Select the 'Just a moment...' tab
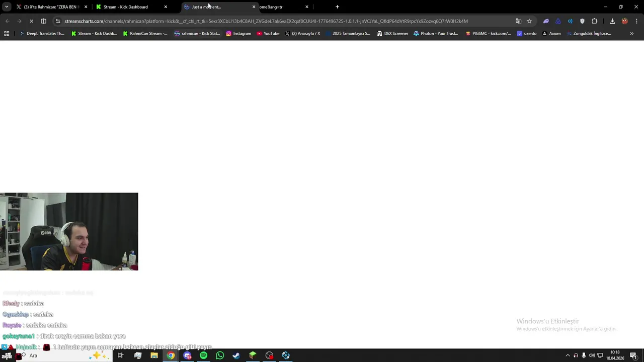The image size is (644, 362). (x=219, y=7)
